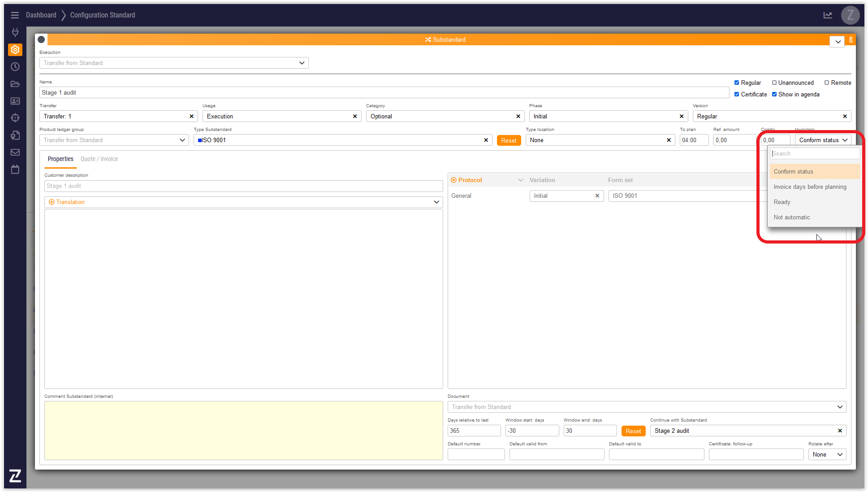The height and width of the screenshot is (492, 868).
Task: Enable the Unannounced checkbox
Action: [x=774, y=83]
